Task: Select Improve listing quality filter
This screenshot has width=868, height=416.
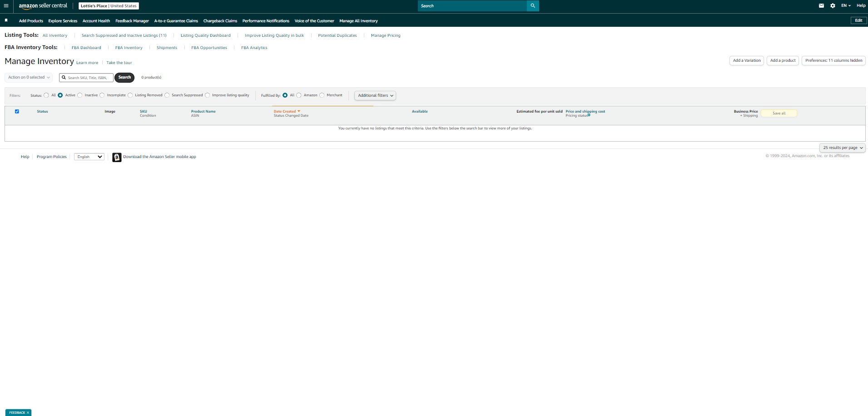Action: pyautogui.click(x=208, y=95)
